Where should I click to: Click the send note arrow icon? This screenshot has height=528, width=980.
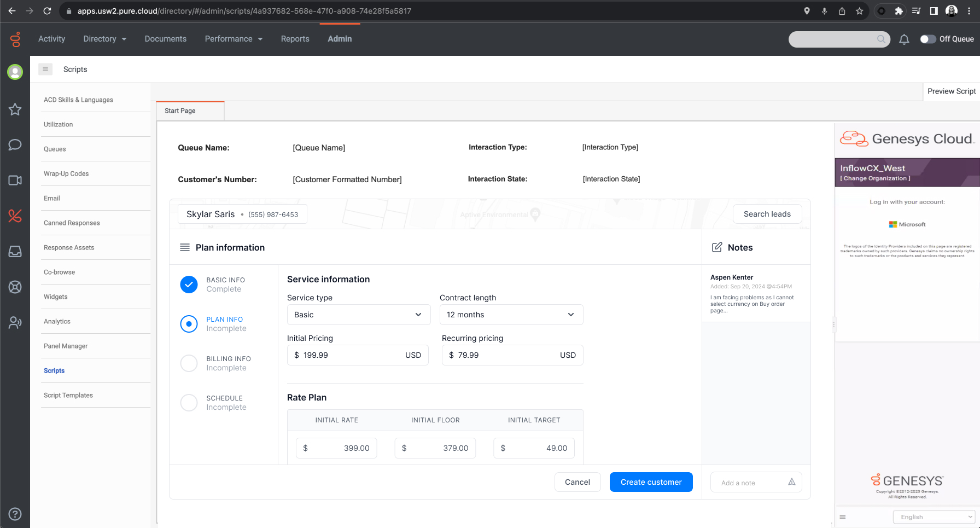pyautogui.click(x=791, y=482)
